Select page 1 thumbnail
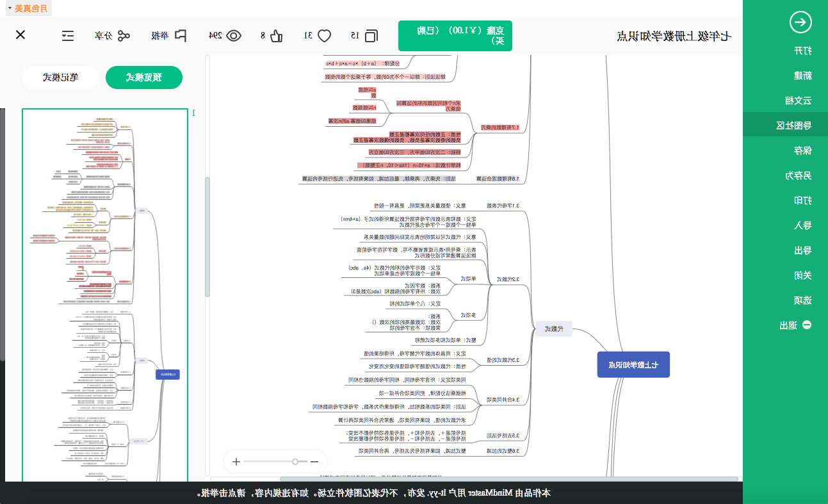This screenshot has height=504, width=828. coord(105,295)
